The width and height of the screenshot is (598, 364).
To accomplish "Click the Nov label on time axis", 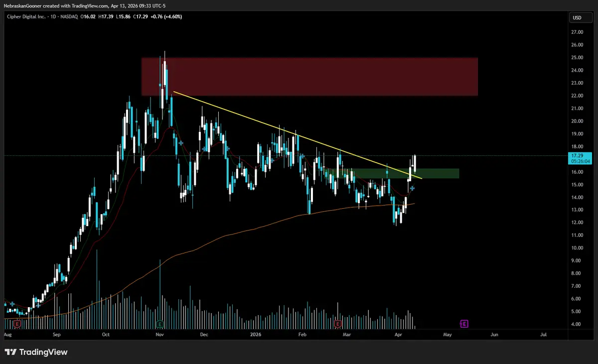I will (x=159, y=335).
